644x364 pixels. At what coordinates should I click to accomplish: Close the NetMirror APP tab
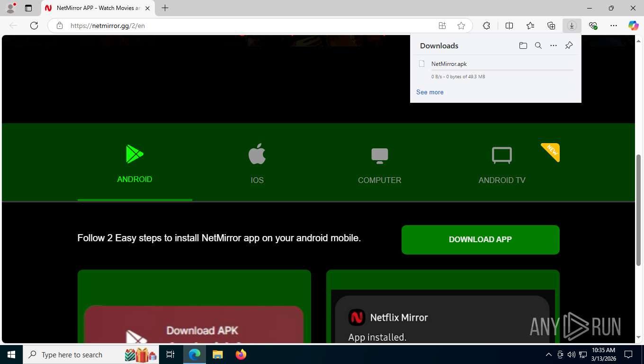(x=148, y=8)
